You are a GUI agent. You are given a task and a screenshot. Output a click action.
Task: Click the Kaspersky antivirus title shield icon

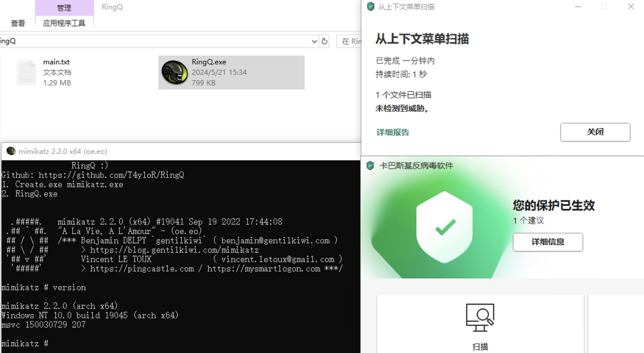370,165
